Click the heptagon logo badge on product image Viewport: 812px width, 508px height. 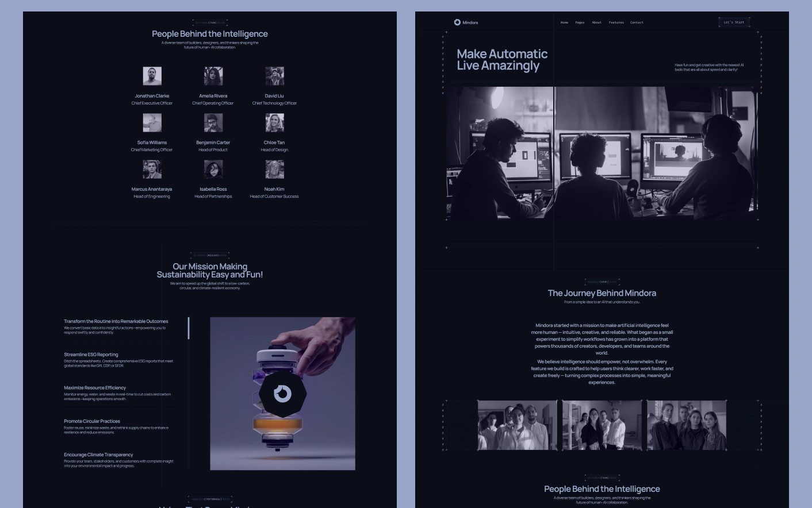click(282, 394)
